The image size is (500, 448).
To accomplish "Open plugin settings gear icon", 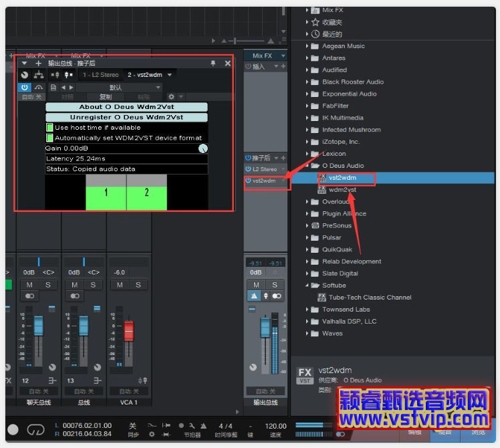I will pyautogui.click(x=172, y=96).
